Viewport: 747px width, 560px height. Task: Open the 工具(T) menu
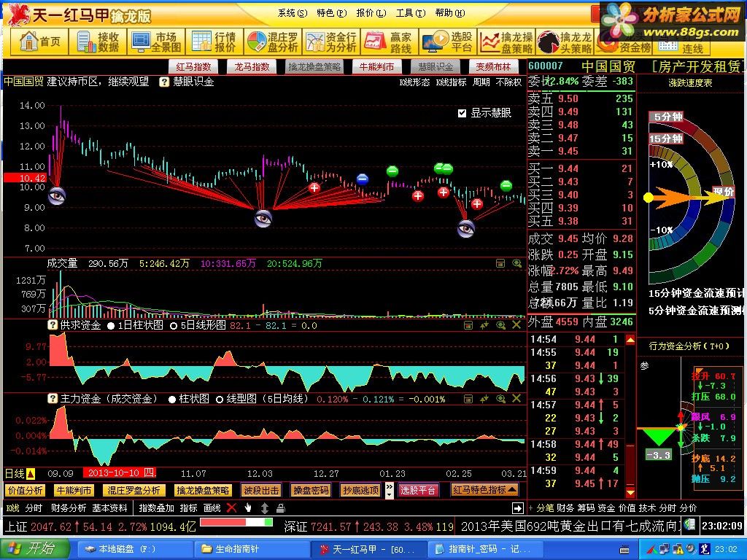[x=411, y=13]
